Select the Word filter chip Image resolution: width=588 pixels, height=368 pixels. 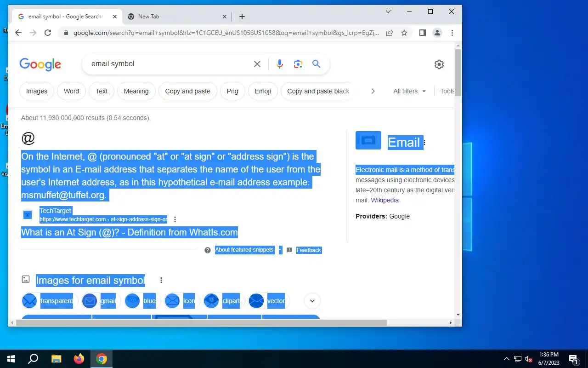(71, 91)
